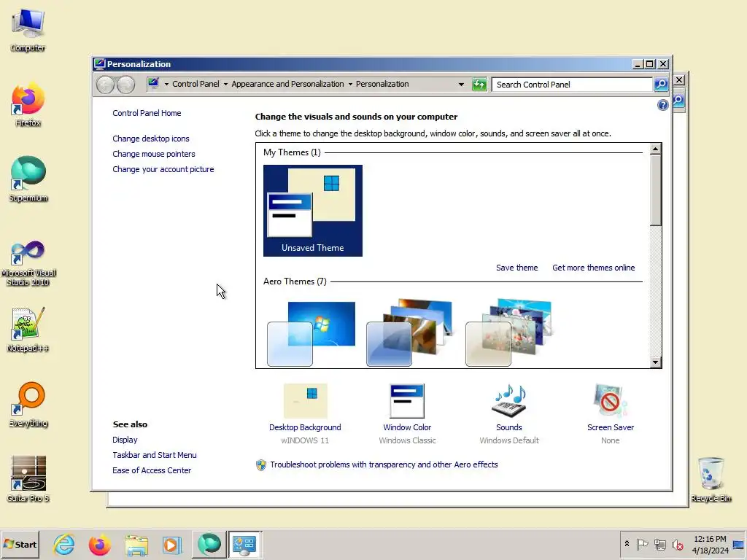
Task: Select the Unsaved Theme thumbnail
Action: click(313, 211)
